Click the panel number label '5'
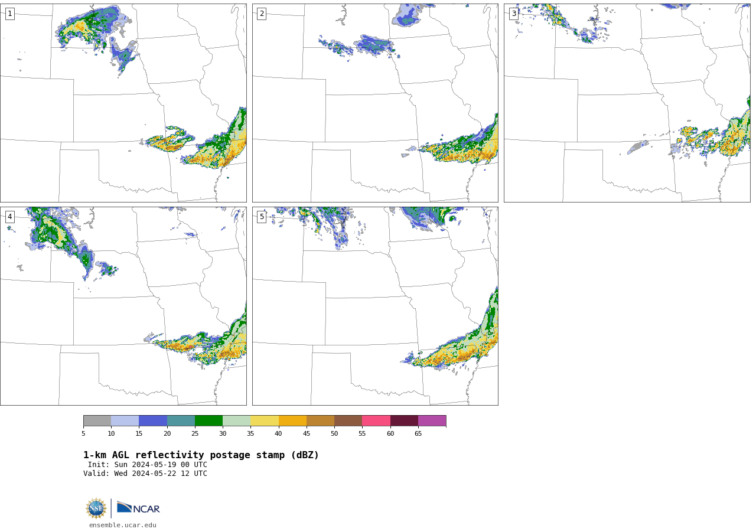This screenshot has width=756, height=532. tap(262, 217)
